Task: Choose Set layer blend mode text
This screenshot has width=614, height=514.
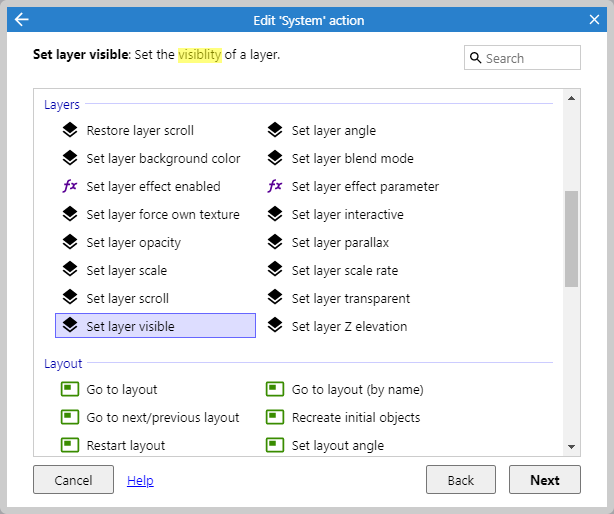Action: (352, 159)
